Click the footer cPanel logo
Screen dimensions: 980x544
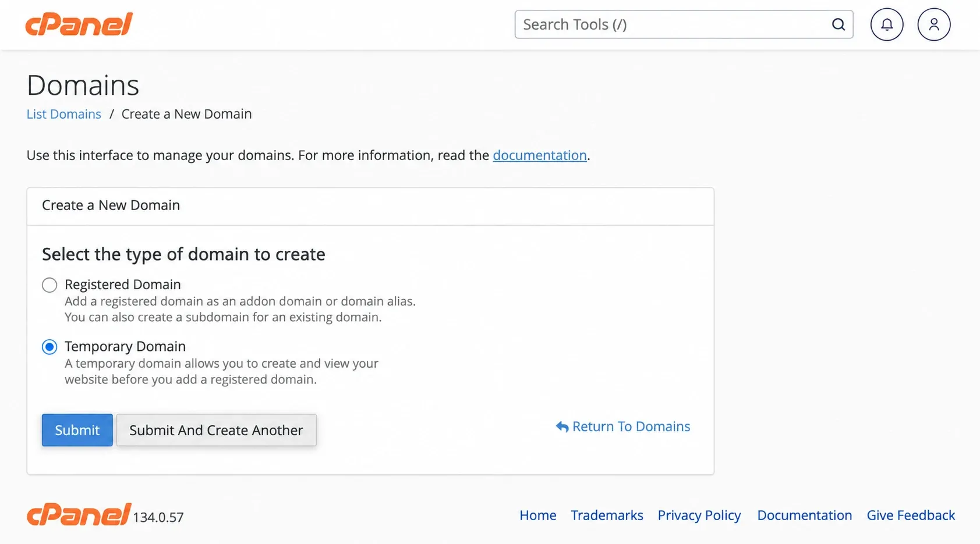(79, 514)
